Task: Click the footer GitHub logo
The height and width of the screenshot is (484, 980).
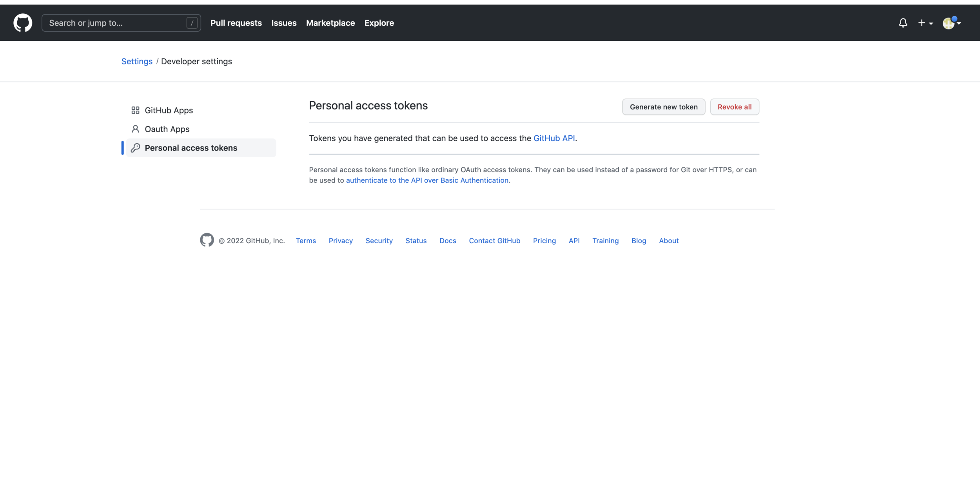Action: click(207, 240)
